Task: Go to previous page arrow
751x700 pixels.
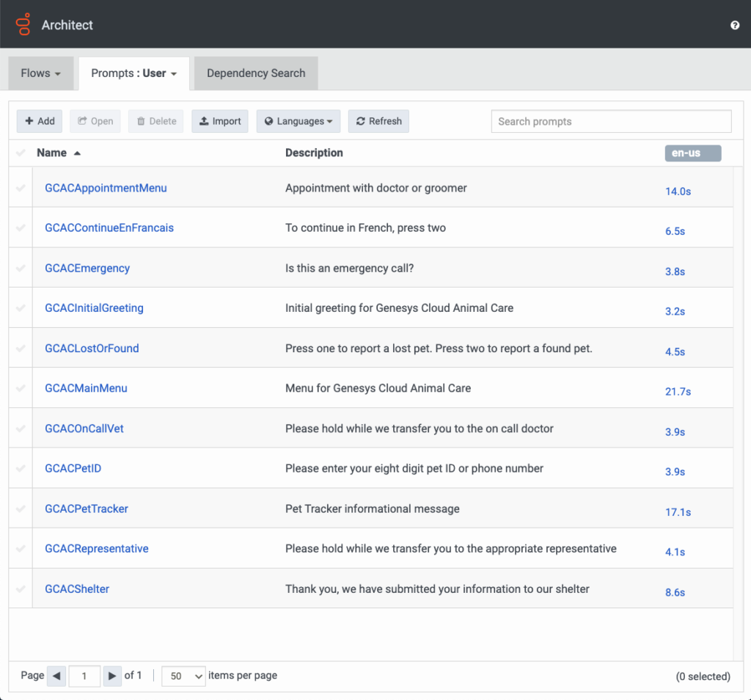Action: (56, 676)
